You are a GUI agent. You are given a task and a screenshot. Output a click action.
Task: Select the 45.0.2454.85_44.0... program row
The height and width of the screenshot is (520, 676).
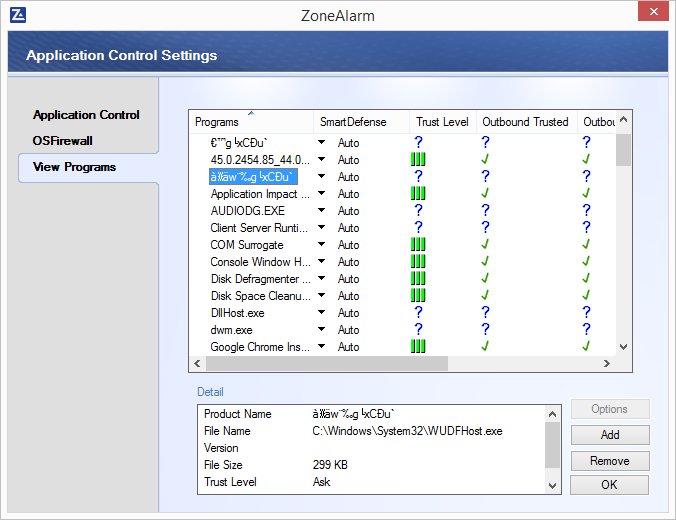260,160
